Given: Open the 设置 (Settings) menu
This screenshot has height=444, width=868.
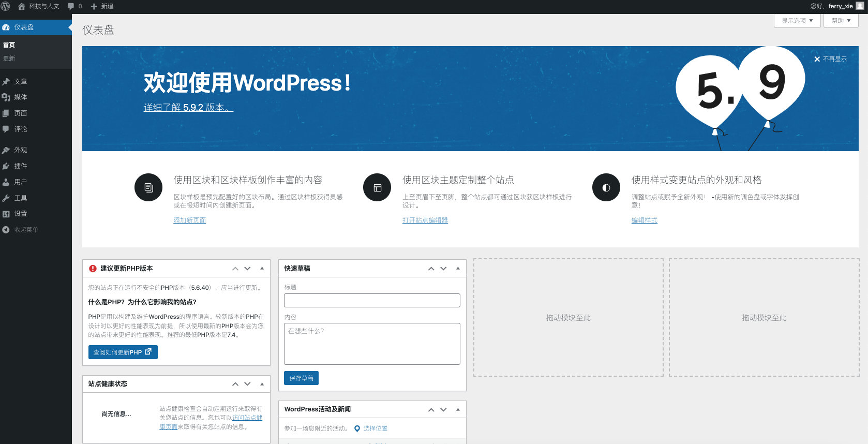Looking at the screenshot, I should point(21,214).
